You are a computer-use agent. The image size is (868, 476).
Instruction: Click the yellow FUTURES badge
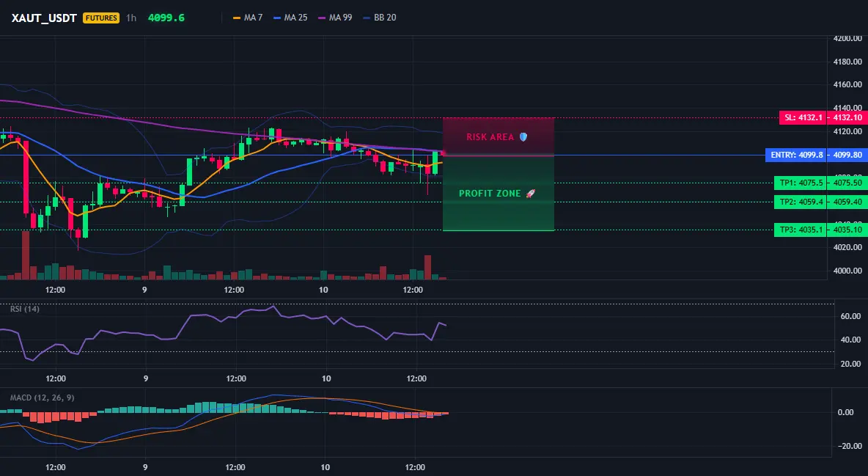point(101,18)
